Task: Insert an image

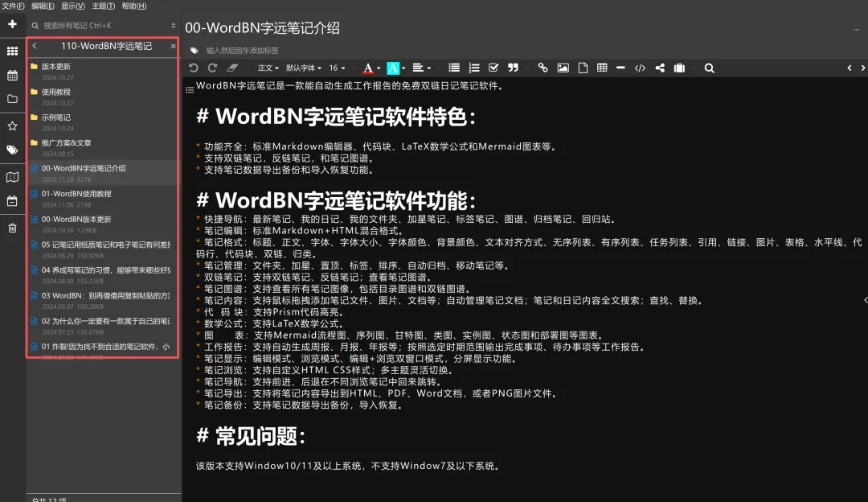Action: [563, 68]
